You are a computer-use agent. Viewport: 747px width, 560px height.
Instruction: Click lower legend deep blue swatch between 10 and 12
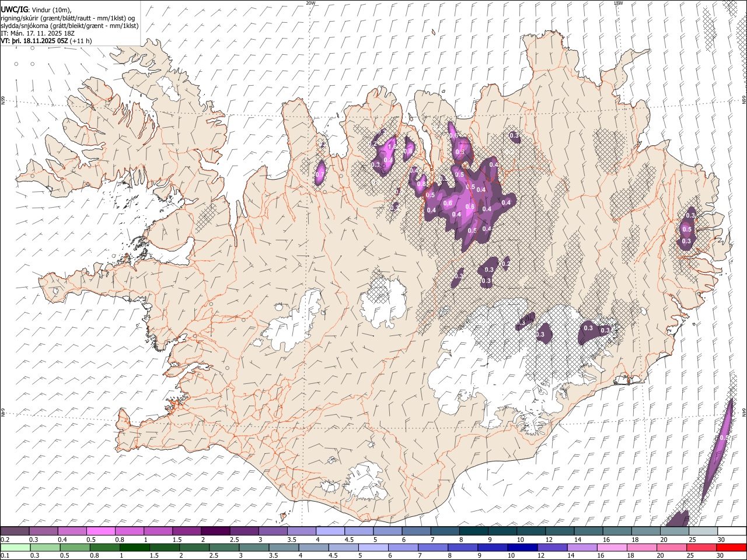point(522,547)
